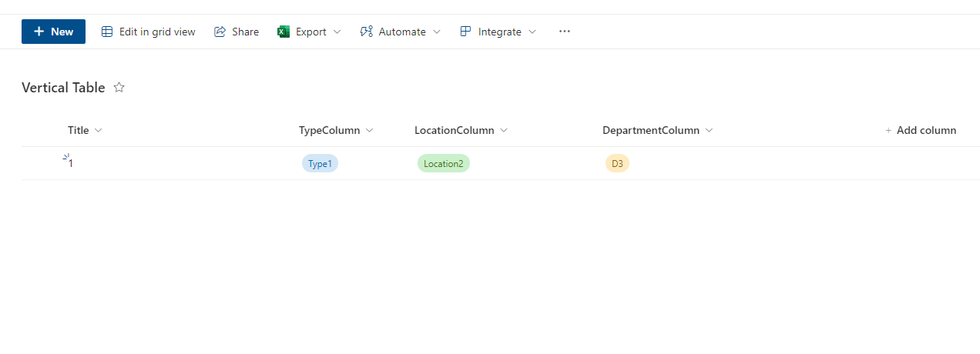Image resolution: width=980 pixels, height=354 pixels.
Task: Open list item titled 1
Action: point(70,163)
